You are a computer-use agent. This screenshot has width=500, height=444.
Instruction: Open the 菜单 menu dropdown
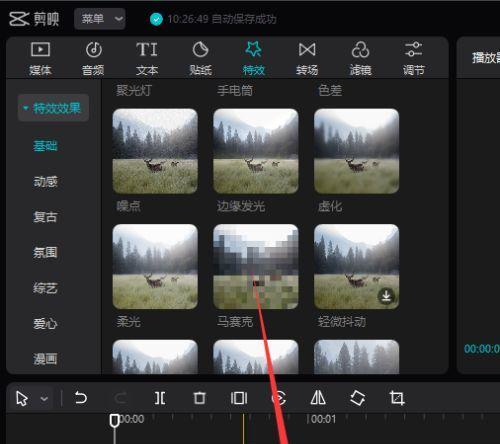click(x=100, y=19)
